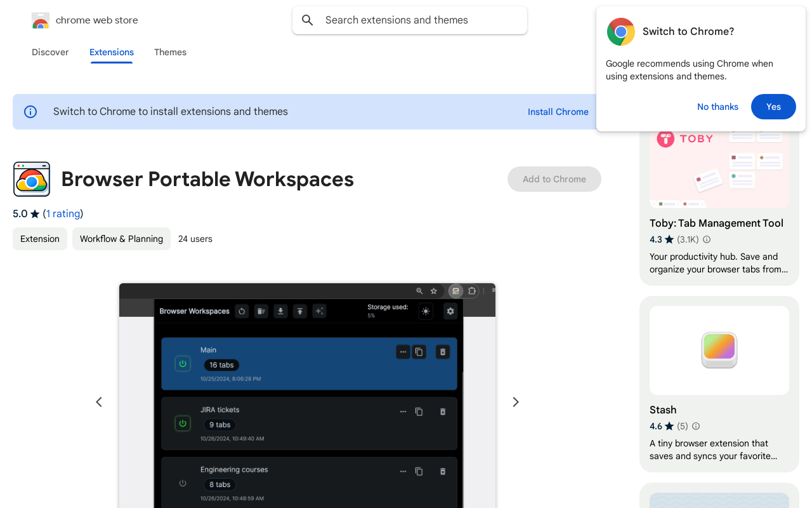
Task: Open the 1 rating link
Action: 63,213
